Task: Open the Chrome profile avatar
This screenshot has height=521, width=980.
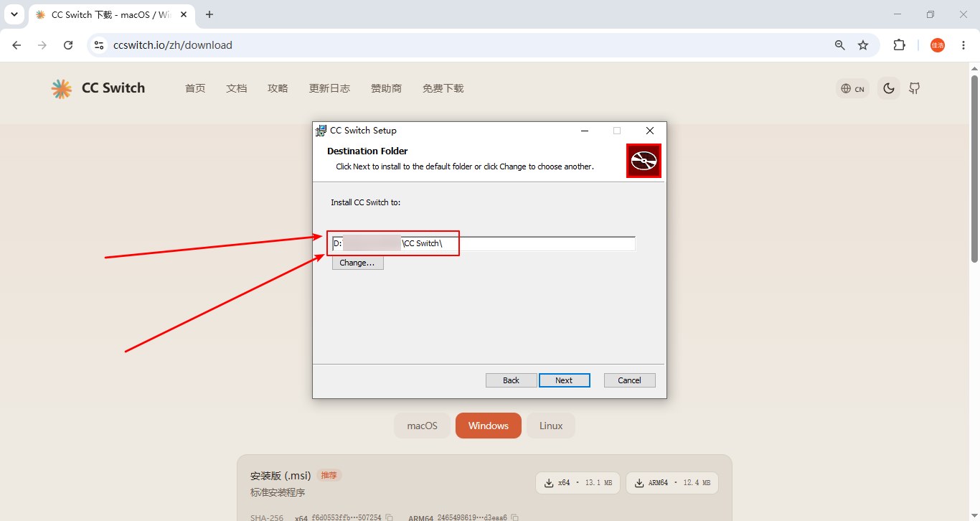Action: pyautogui.click(x=938, y=45)
